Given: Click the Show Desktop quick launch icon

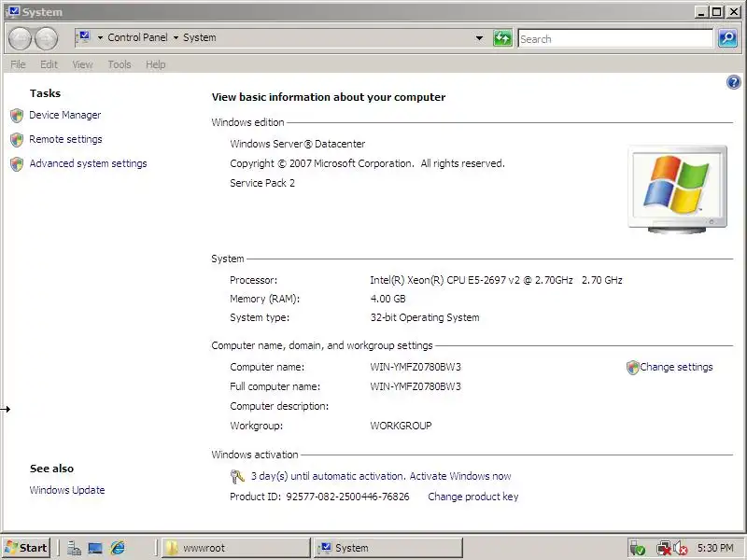Looking at the screenshot, I should pos(95,548).
